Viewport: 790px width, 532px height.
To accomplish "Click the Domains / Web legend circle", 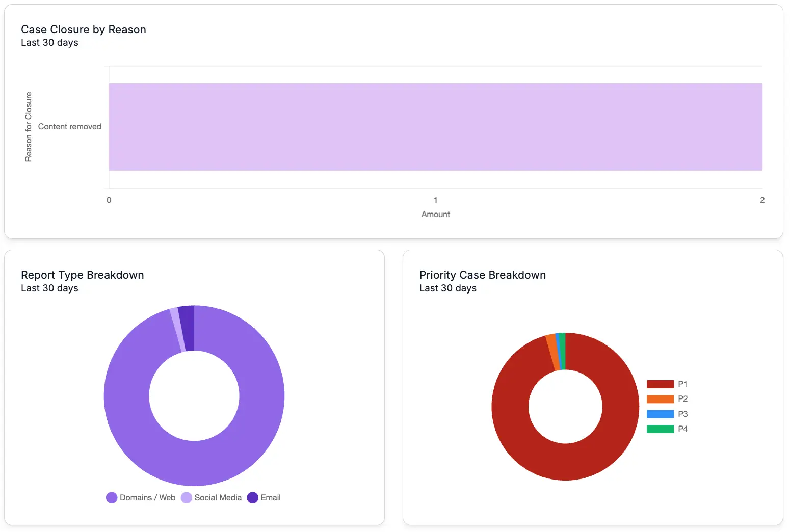I will point(112,498).
